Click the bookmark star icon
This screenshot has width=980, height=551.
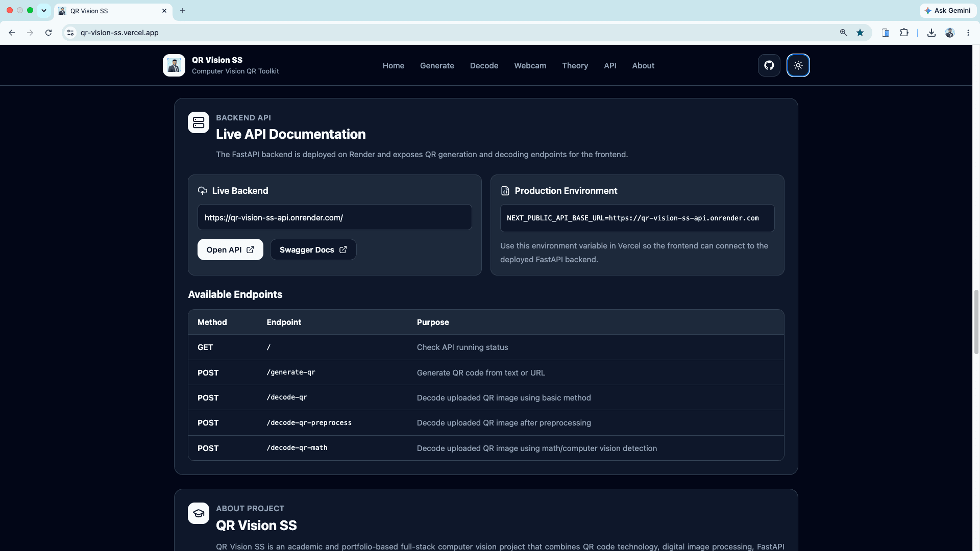click(x=860, y=33)
